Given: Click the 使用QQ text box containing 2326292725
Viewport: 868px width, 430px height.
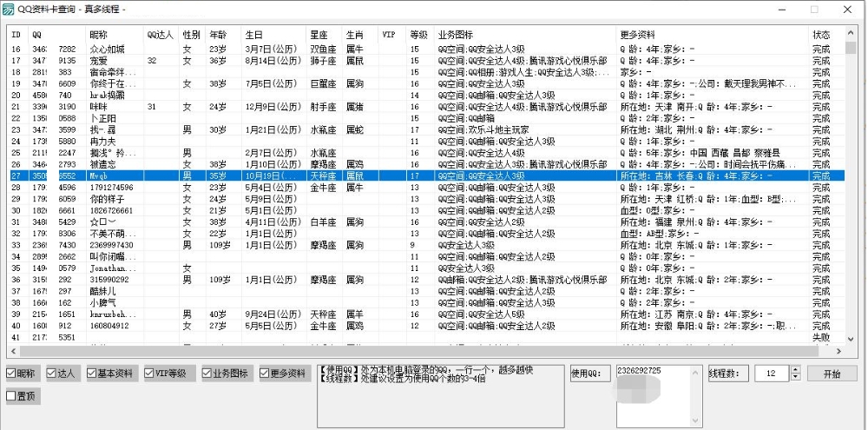Looking at the screenshot, I should 658,394.
